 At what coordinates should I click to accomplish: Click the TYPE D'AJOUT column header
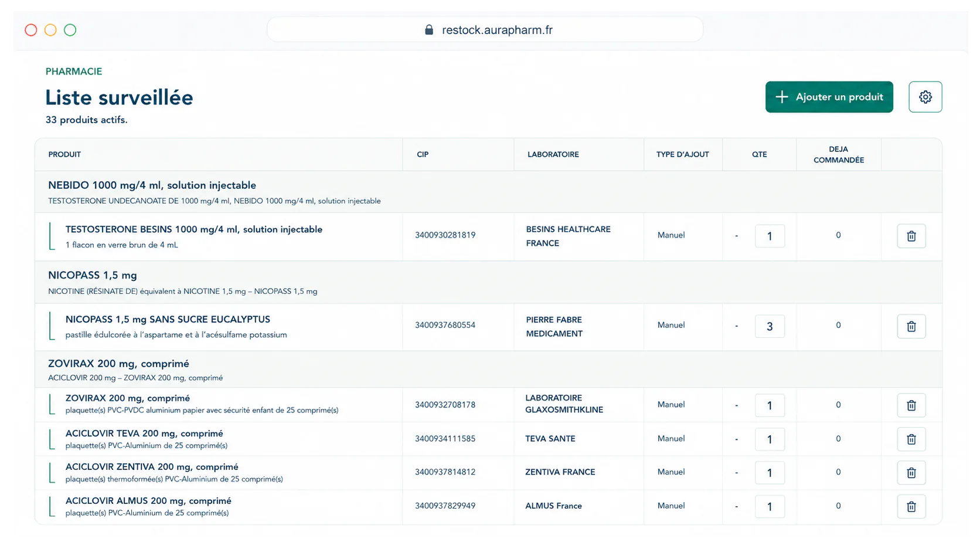682,154
